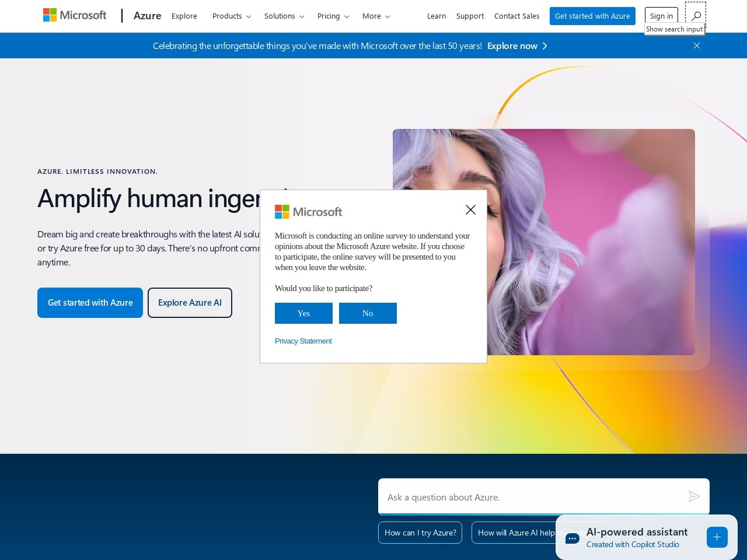Open the Solutions dropdown menu

pos(284,16)
